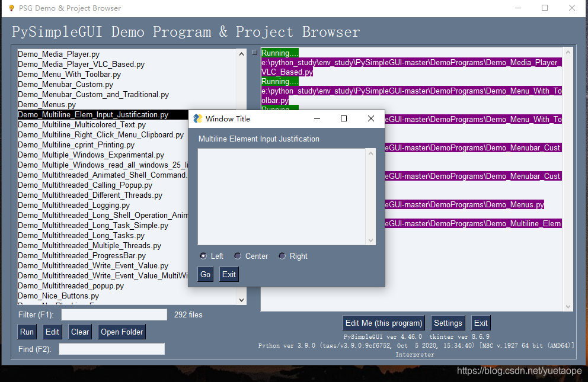Click the file list scroll-up arrow
588x382 pixels.
(x=241, y=54)
